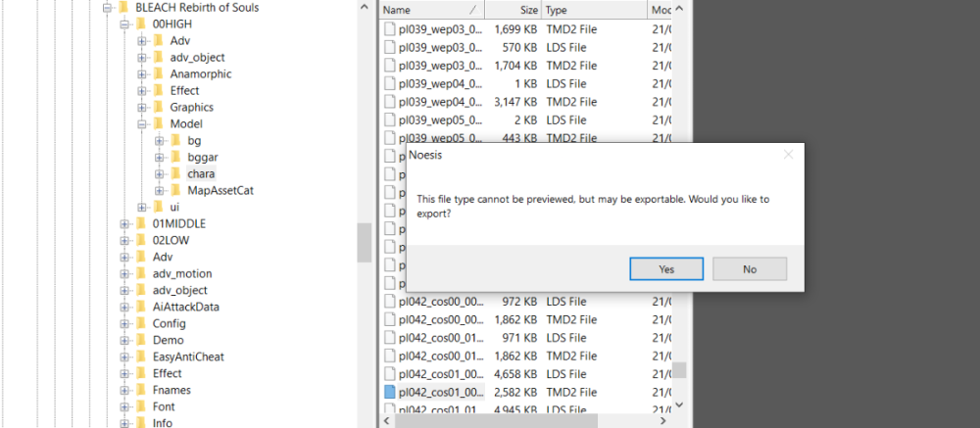The width and height of the screenshot is (980, 428).
Task: Click the first pl039_wep03 file icon
Action: 390,29
